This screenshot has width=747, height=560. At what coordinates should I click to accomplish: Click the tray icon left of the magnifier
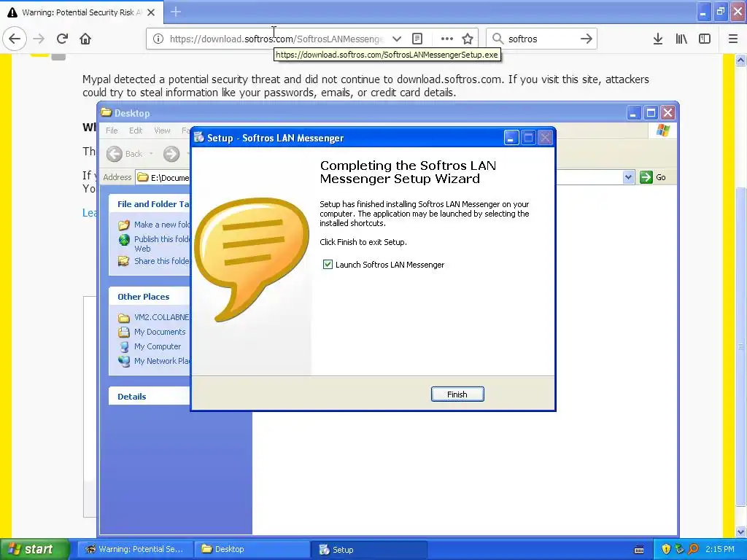pos(679,550)
